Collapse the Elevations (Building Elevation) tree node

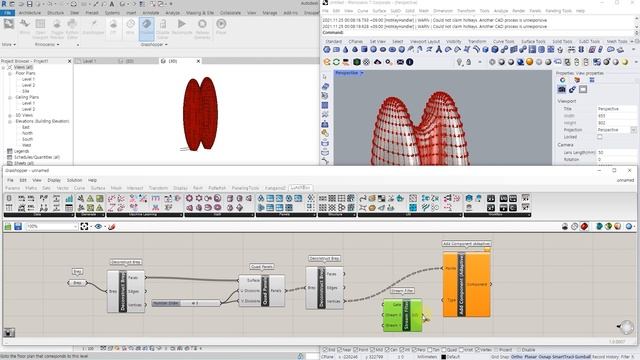coord(10,121)
